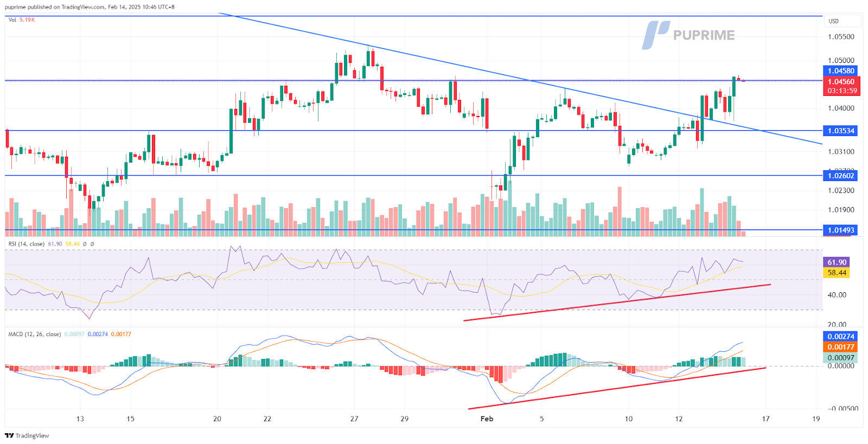Click the Vol indicator label
Viewport: 868px width, 444px height.
click(12, 20)
